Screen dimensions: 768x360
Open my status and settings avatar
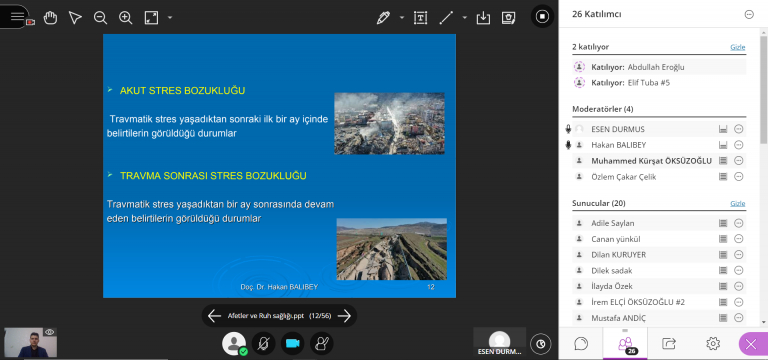pos(234,343)
